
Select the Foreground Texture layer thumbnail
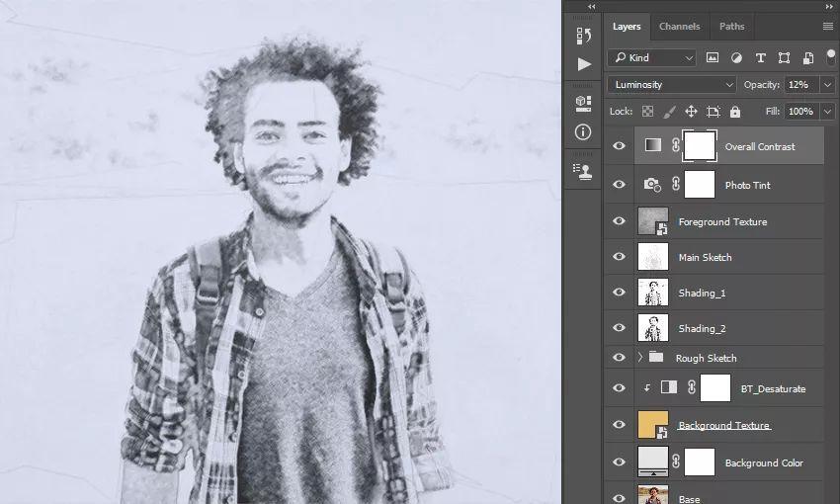pos(653,221)
